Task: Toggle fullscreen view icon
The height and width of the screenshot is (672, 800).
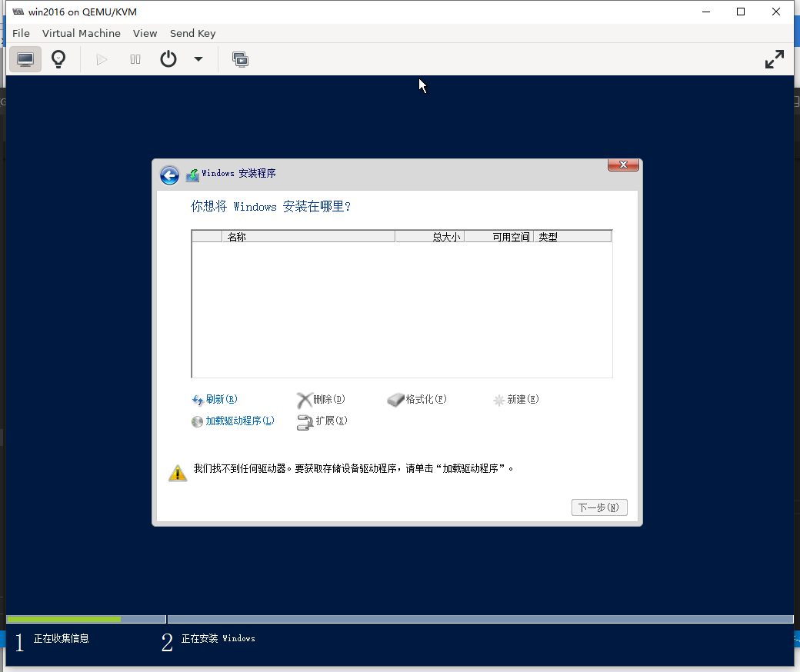Action: [774, 59]
